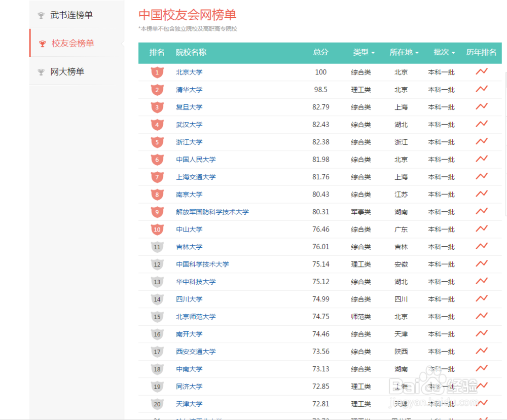Open the 武汉大学 link
Screen dimensions: 507x420
click(189, 125)
